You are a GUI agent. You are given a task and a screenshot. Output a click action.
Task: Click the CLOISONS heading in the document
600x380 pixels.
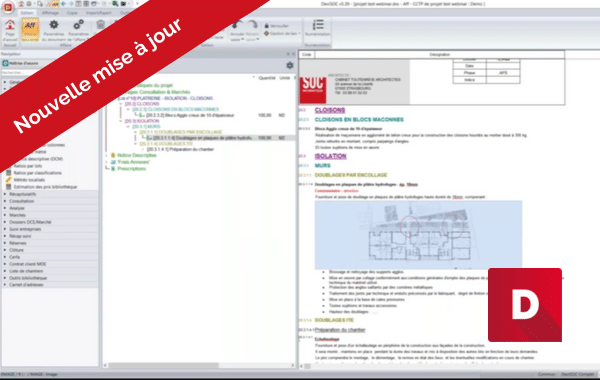(330, 110)
